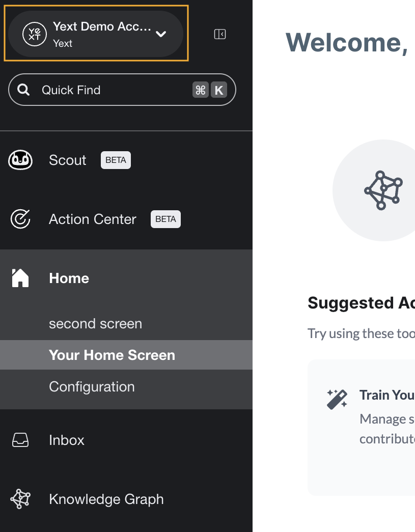Select the Your Home Screen menu entry
This screenshot has width=415, height=532.
coord(112,355)
